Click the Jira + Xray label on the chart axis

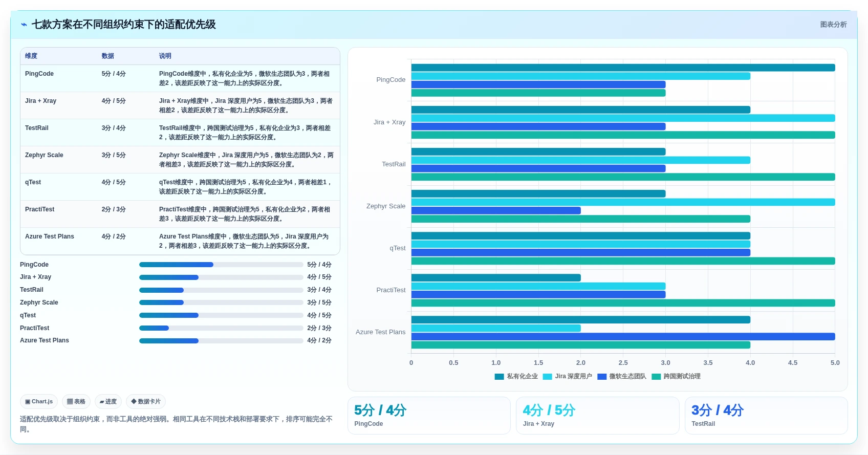pos(389,122)
